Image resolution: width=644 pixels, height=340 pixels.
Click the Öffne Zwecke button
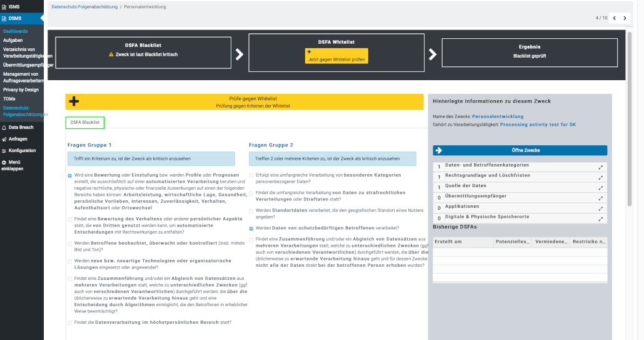[520, 150]
